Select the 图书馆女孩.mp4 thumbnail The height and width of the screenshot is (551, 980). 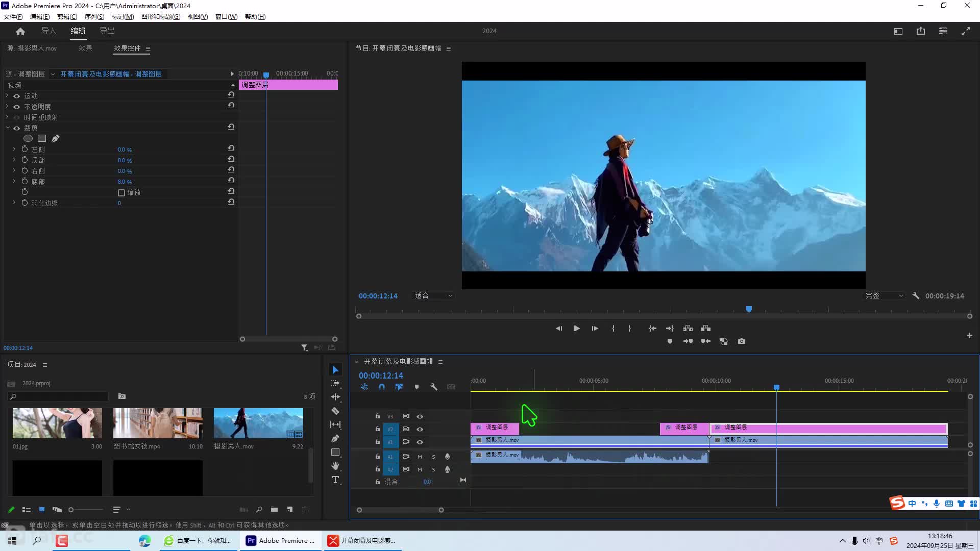(x=158, y=423)
